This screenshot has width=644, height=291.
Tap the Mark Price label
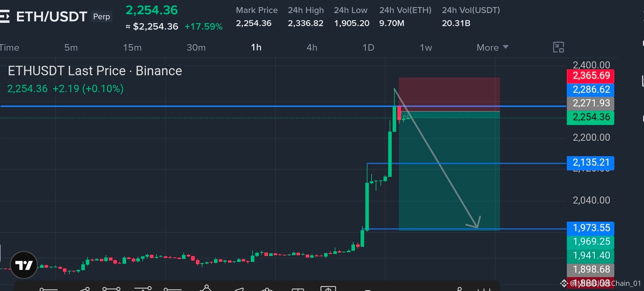tap(257, 10)
